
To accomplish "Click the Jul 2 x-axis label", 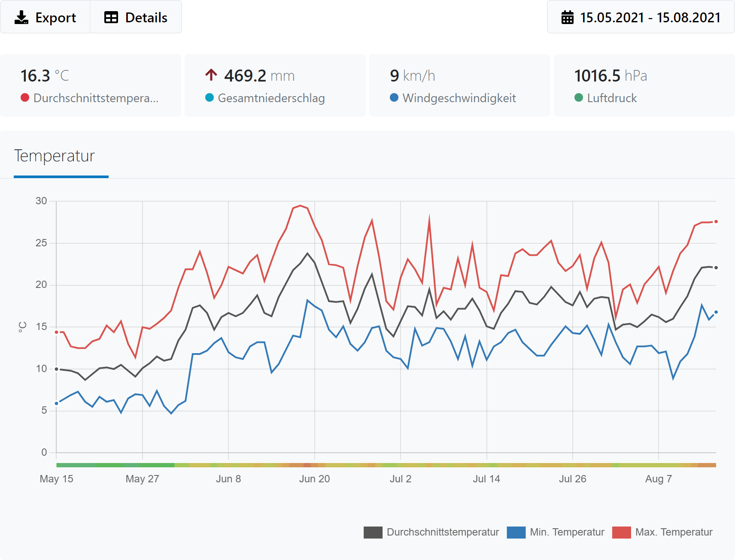I will [x=401, y=479].
